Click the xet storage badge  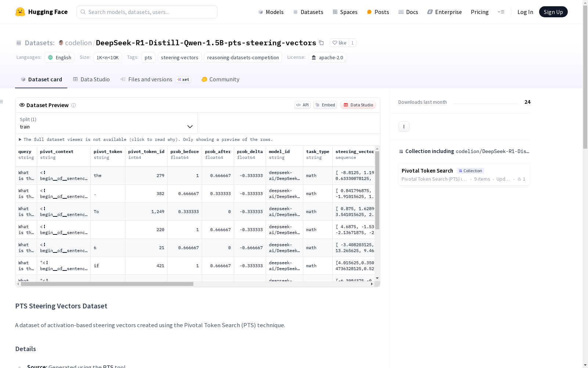click(x=183, y=79)
